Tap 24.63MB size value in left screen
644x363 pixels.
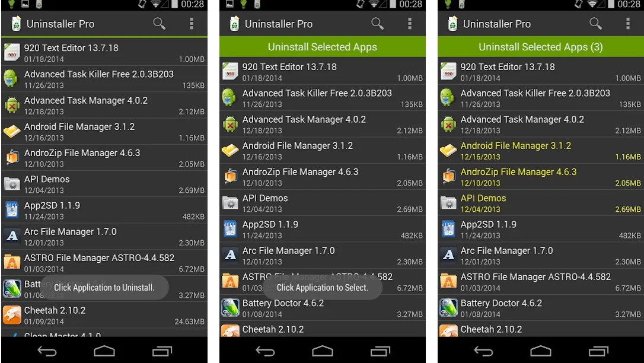pyautogui.click(x=189, y=321)
